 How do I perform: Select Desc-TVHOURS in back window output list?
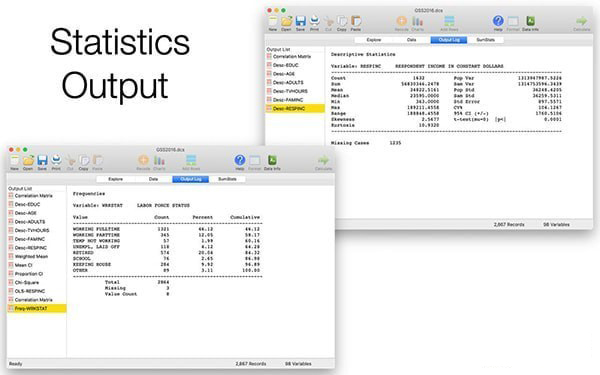pyautogui.click(x=295, y=91)
